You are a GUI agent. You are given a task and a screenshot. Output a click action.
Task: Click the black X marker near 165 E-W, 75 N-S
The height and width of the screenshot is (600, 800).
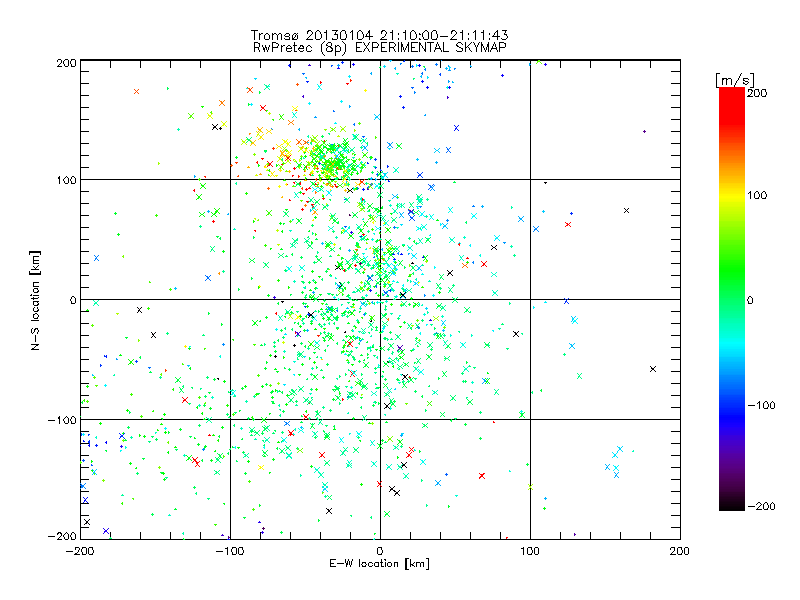[x=627, y=210]
